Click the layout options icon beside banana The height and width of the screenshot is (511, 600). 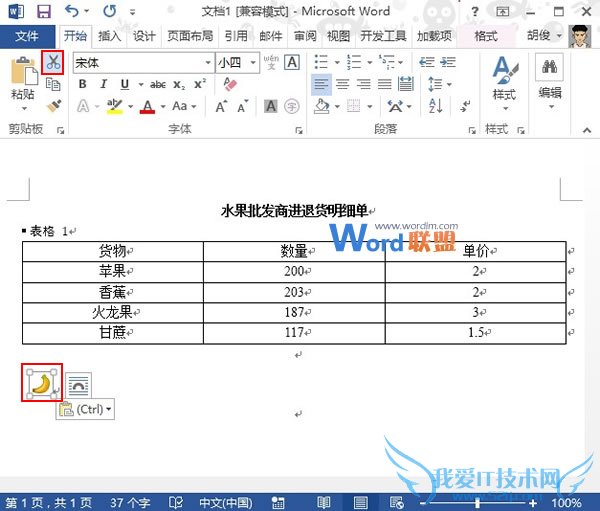pyautogui.click(x=78, y=385)
